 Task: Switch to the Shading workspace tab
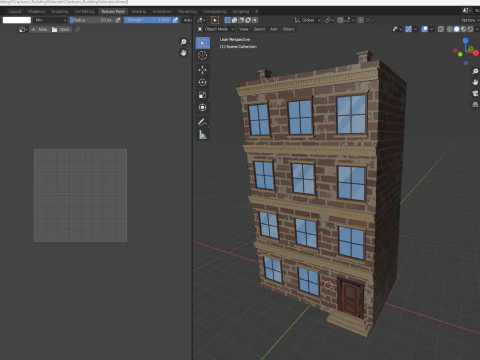pyautogui.click(x=139, y=11)
